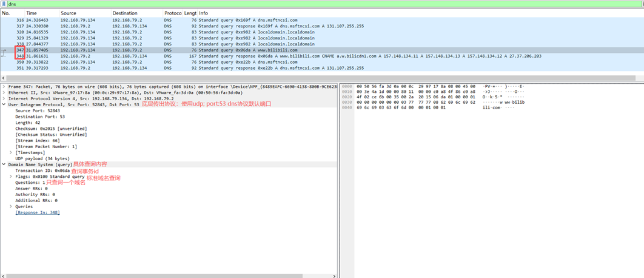Sort packets by the Source column header
This screenshot has width=644, height=278.
[69, 13]
